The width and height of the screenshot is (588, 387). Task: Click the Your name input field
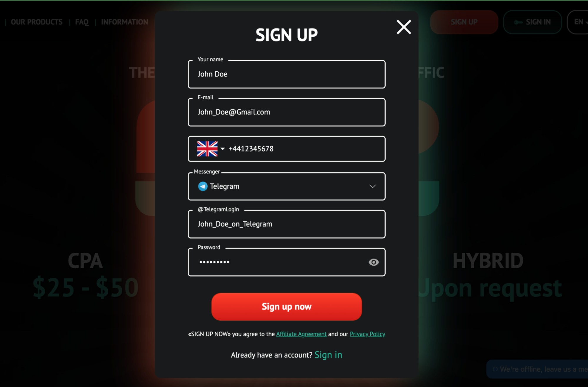[286, 74]
